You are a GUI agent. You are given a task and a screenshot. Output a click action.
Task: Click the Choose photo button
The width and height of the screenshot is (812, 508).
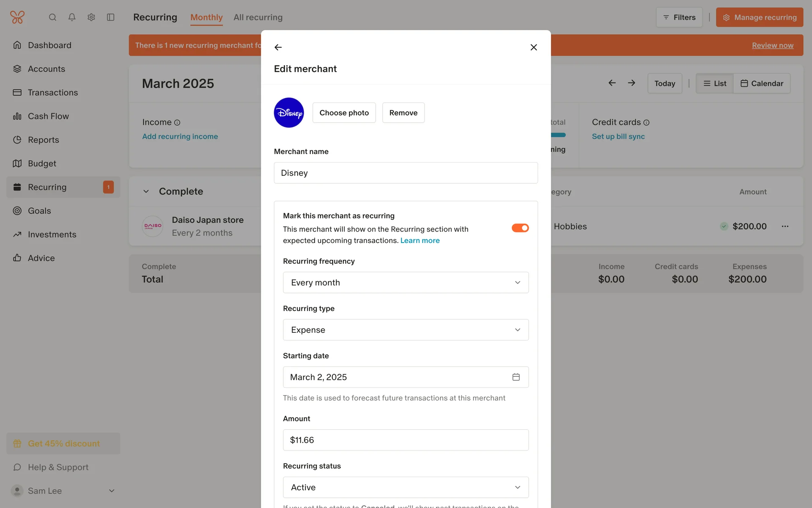tap(344, 113)
